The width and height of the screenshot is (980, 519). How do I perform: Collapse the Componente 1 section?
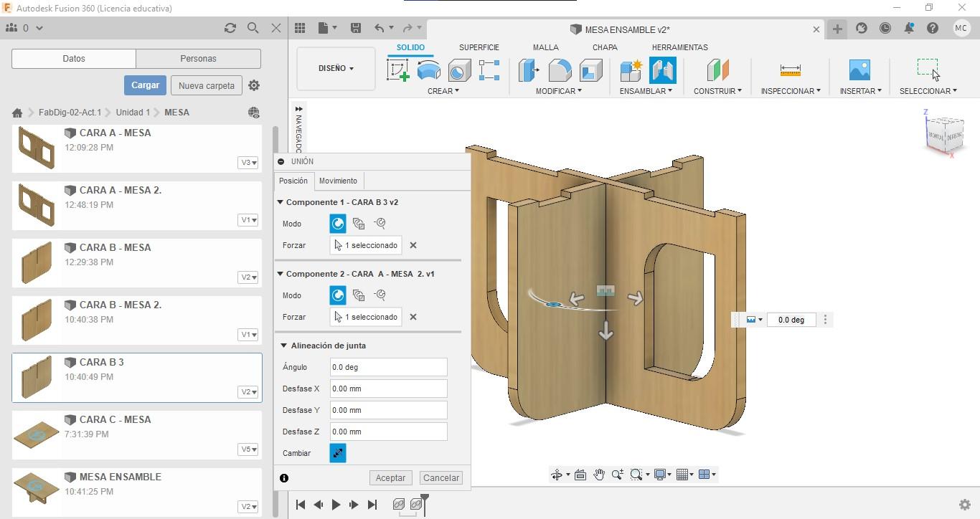[x=281, y=202]
